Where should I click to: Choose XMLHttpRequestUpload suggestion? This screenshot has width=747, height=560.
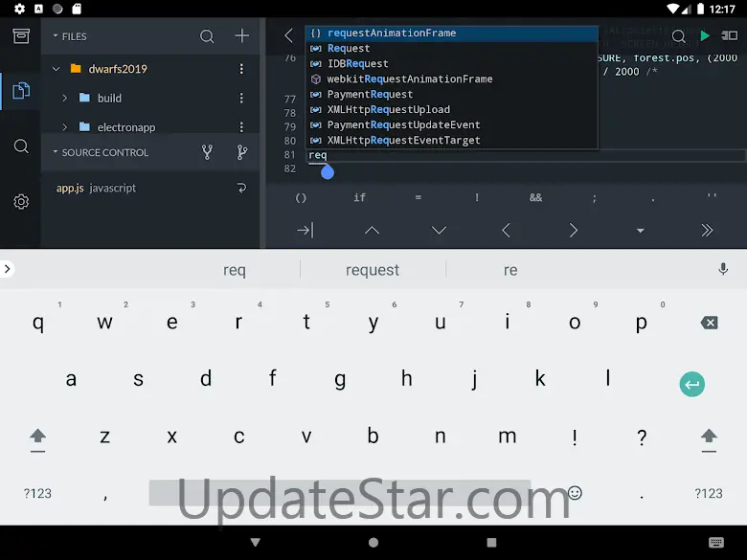pos(452,109)
